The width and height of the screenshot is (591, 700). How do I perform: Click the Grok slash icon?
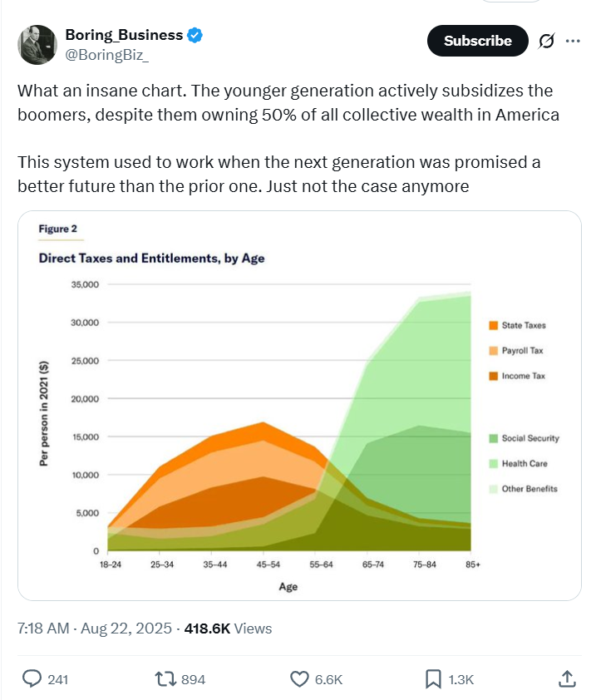click(x=547, y=41)
